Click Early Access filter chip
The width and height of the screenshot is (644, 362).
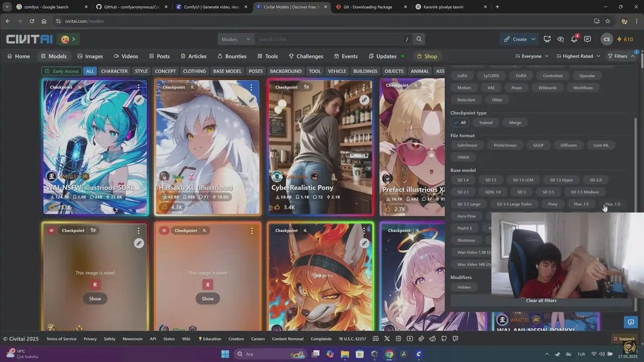click(x=61, y=71)
